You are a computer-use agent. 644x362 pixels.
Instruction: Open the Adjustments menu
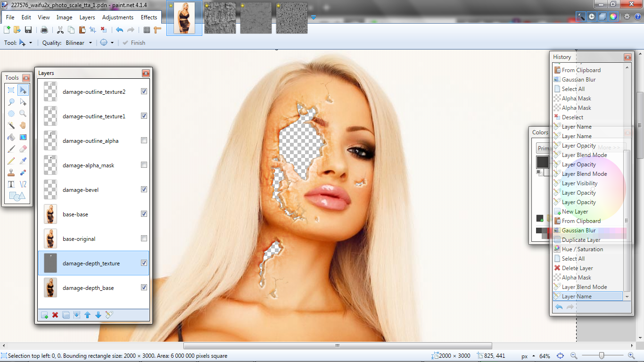[x=118, y=17]
